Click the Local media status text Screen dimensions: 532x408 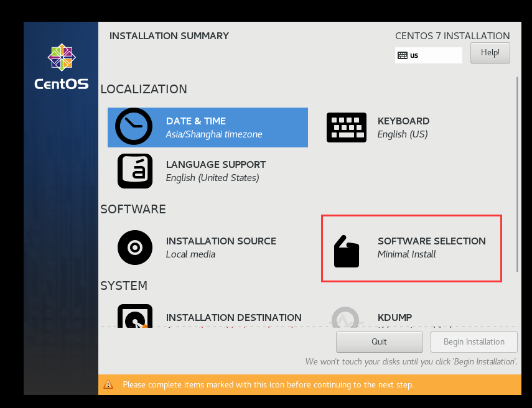click(190, 254)
